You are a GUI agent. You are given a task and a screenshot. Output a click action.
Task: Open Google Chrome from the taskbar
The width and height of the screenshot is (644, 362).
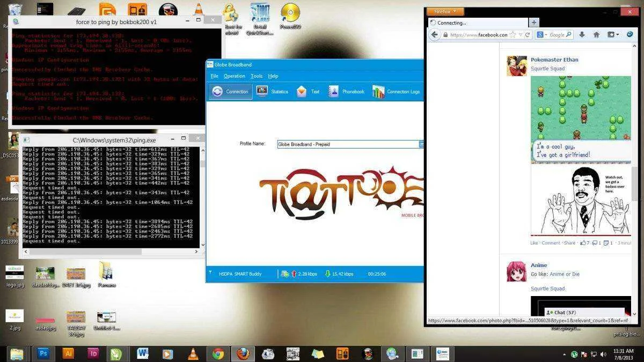click(x=218, y=353)
